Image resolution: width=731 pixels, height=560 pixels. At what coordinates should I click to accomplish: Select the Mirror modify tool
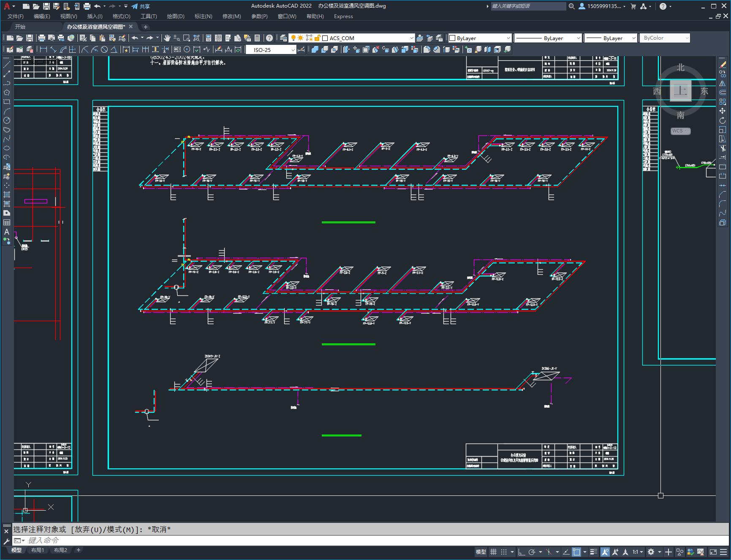point(723,83)
